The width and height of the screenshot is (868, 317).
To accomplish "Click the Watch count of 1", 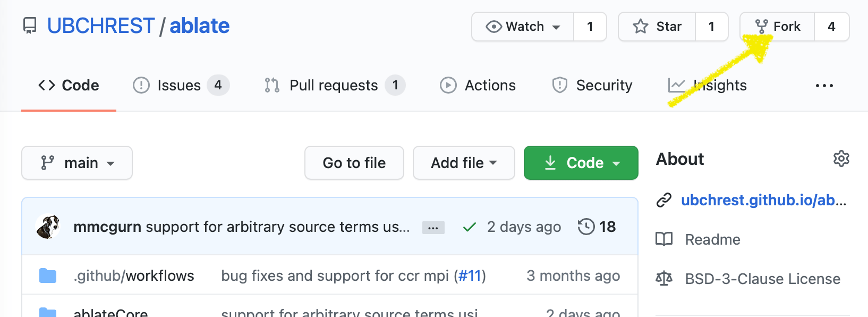I will pyautogui.click(x=590, y=27).
